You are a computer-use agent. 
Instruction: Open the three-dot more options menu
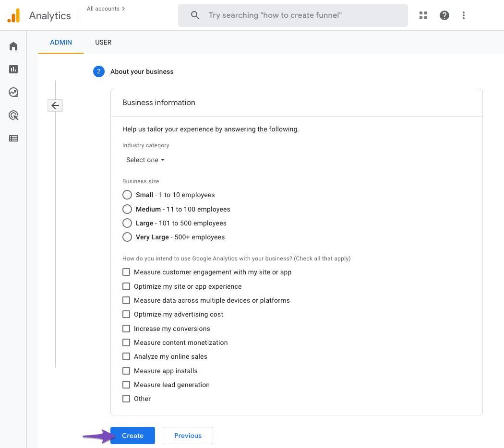coord(463,15)
